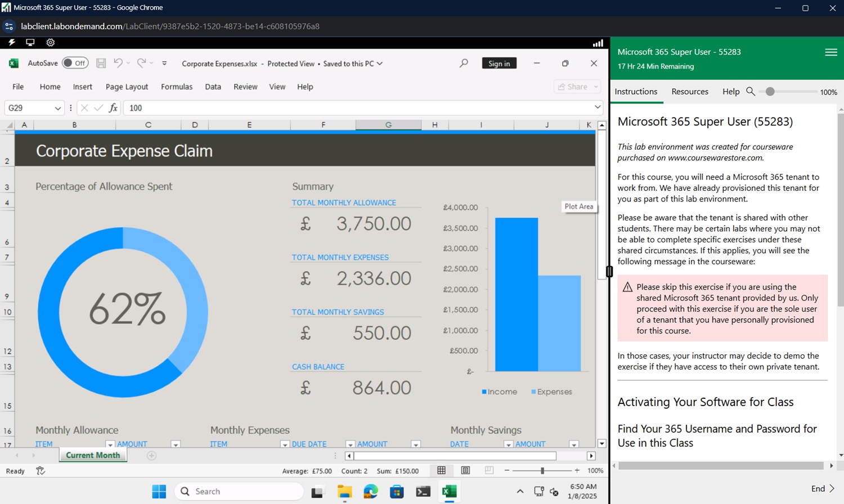Screen dimensions: 844x504
Task: Click the Sign in button
Action: coord(499,63)
